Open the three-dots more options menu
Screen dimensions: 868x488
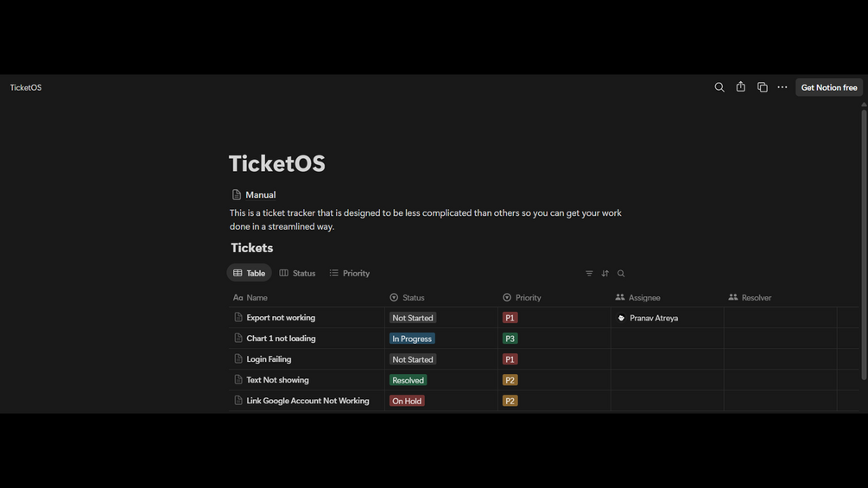point(782,87)
